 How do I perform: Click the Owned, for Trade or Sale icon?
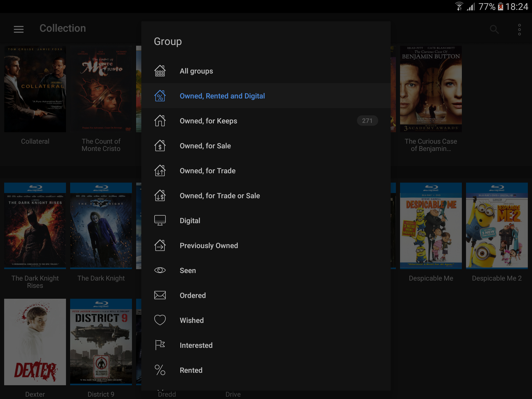[x=160, y=195]
